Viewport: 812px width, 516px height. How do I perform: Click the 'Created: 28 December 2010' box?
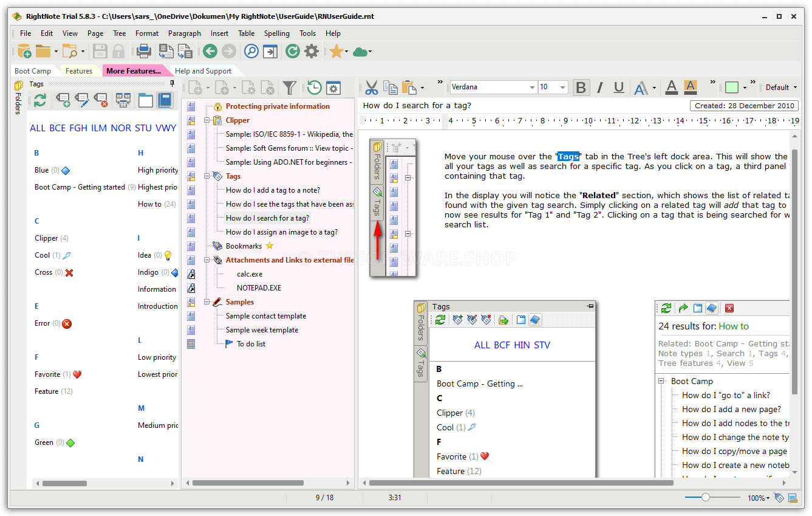(x=745, y=106)
